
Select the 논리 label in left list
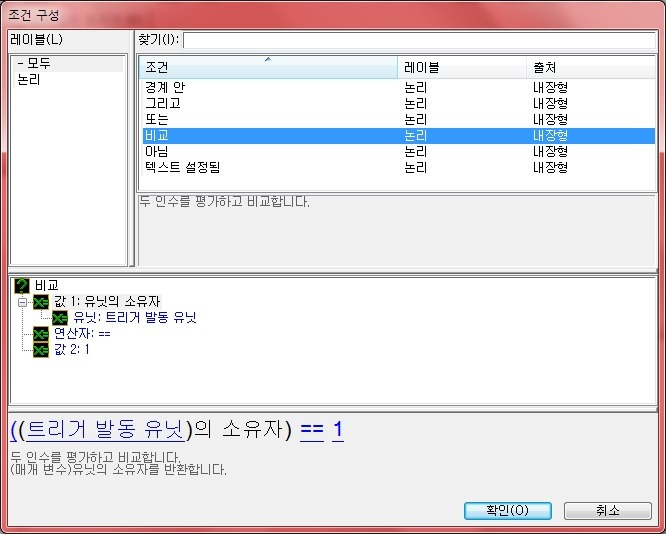(x=29, y=79)
